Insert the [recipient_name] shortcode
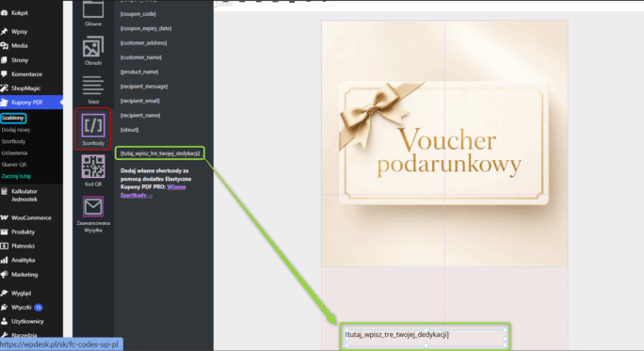644x351 pixels. click(x=140, y=116)
